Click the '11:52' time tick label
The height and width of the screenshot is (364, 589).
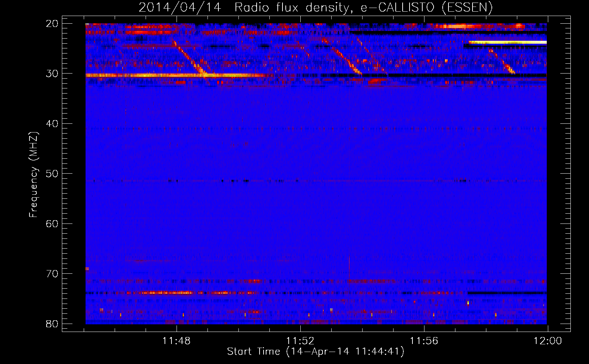click(x=300, y=341)
